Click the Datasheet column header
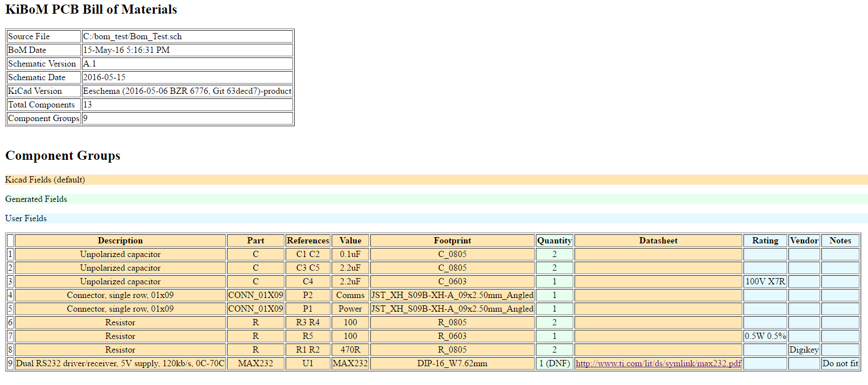 (x=658, y=241)
